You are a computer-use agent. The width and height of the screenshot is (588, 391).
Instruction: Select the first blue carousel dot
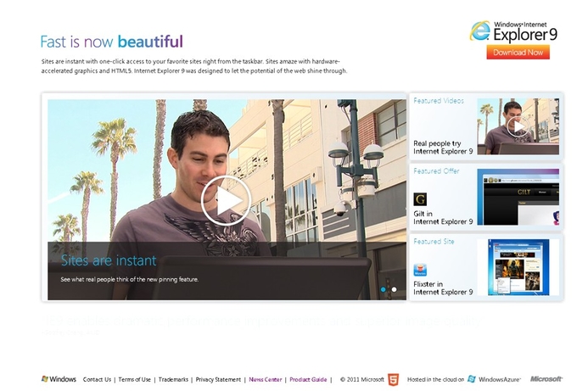pyautogui.click(x=383, y=289)
